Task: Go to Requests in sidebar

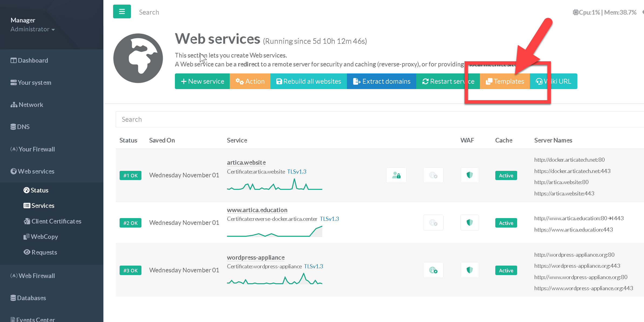Action: tap(44, 252)
